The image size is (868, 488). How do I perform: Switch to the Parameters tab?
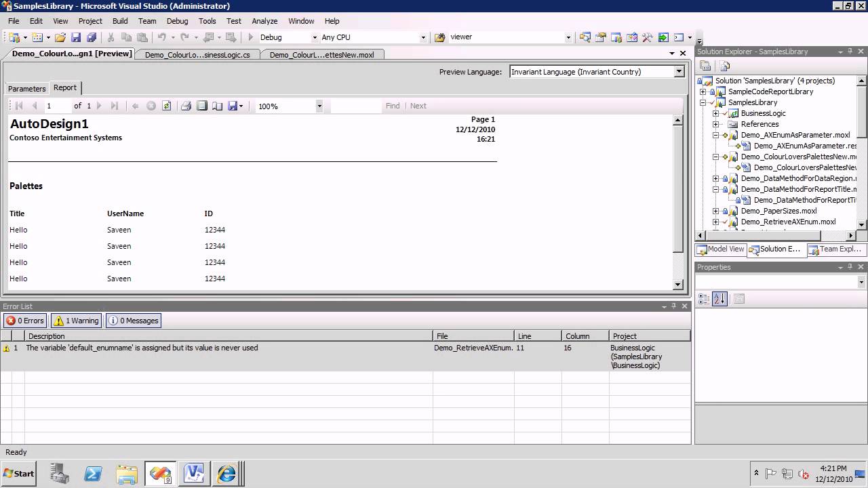[x=27, y=88]
